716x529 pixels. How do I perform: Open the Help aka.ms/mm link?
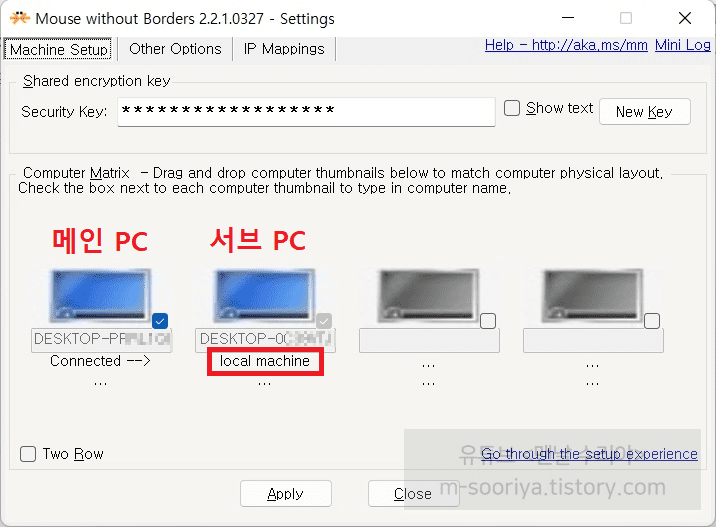coord(567,45)
